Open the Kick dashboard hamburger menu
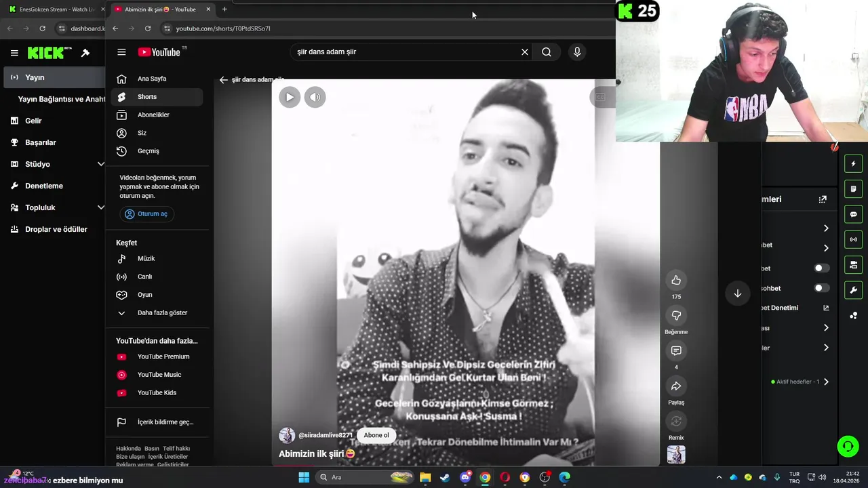Screen dimensions: 868x488 click(x=14, y=53)
